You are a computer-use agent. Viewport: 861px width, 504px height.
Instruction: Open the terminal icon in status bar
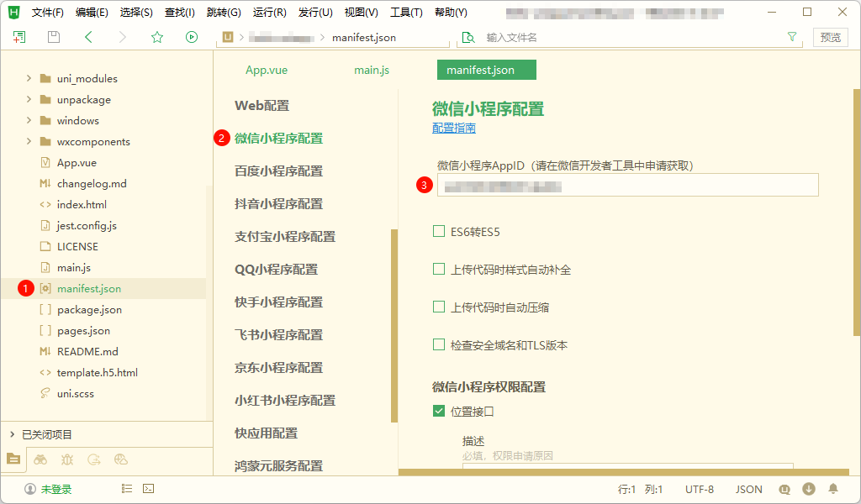click(148, 489)
